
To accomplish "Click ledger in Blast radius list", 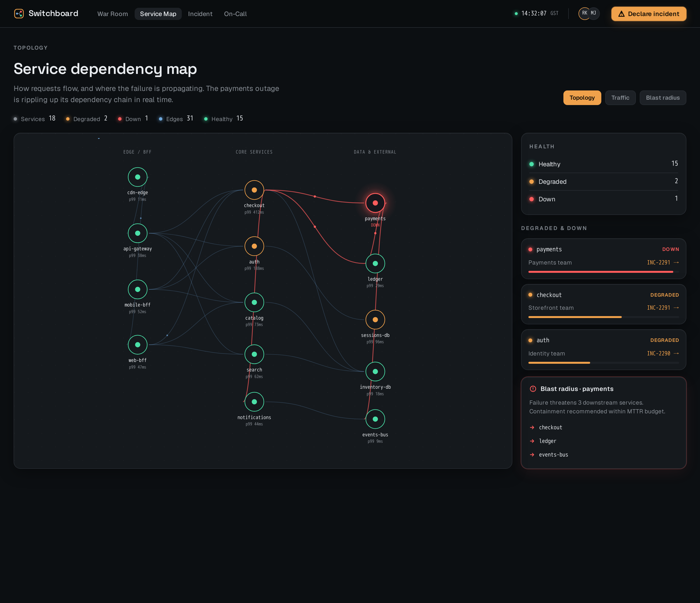I will pos(547,441).
